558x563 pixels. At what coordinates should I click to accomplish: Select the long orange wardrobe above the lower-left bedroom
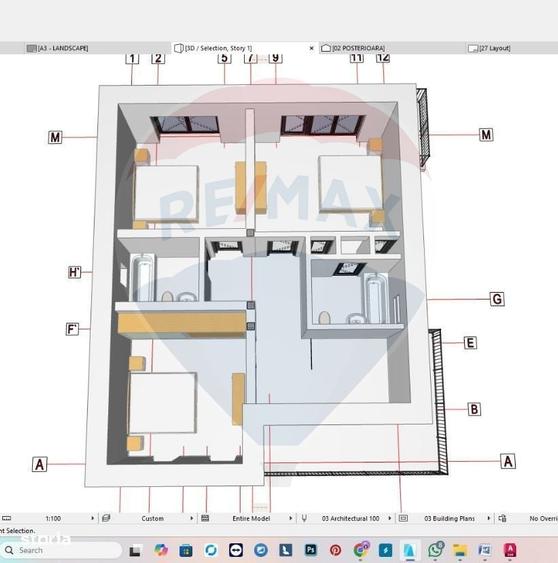182,324
